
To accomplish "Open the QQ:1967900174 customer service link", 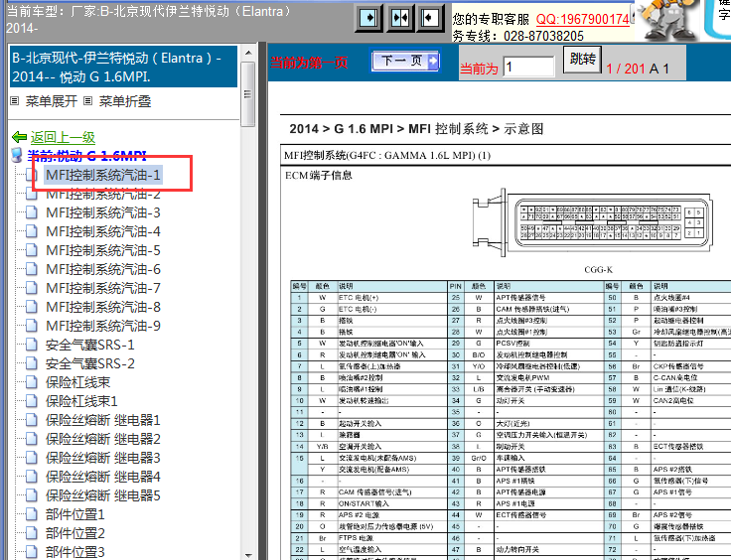I will click(582, 19).
